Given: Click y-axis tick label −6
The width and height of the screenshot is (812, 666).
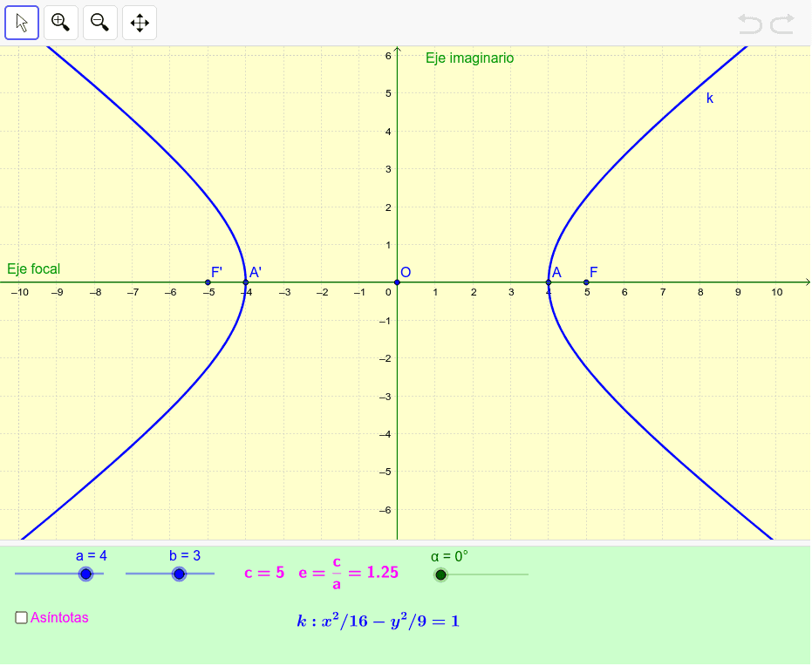Looking at the screenshot, I should coord(386,510).
